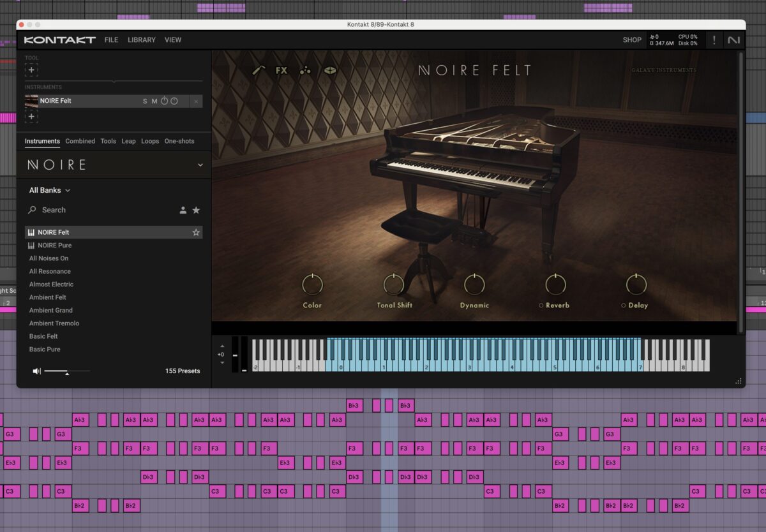Filter by user presets icon
Viewport: 766px width, 532px height.
(x=183, y=210)
